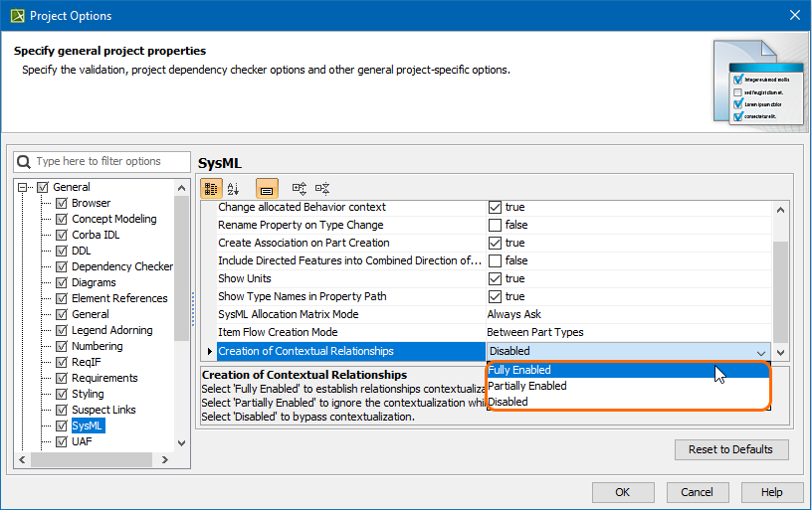812x510 pixels.
Task: Click the collapse all icon
Action: pyautogui.click(x=321, y=188)
